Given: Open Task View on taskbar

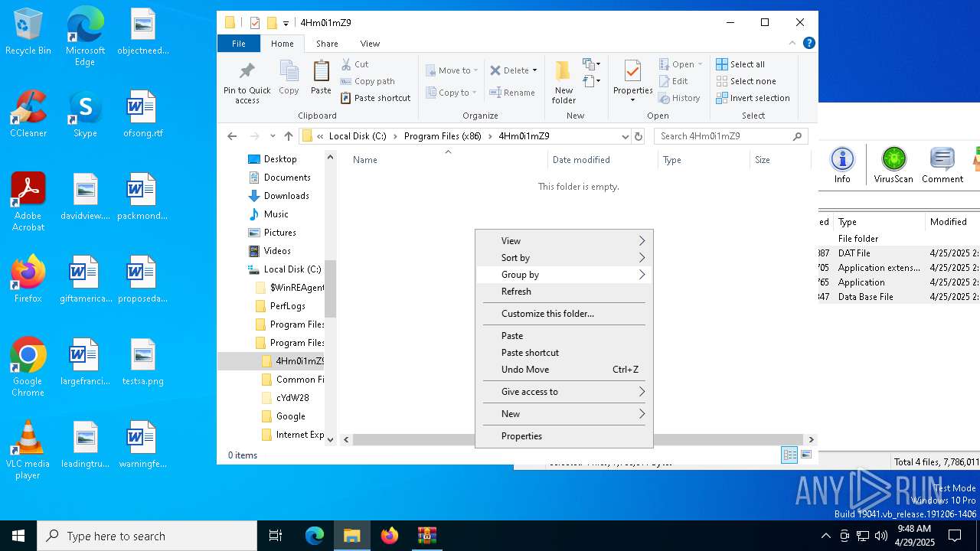Looking at the screenshot, I should tap(276, 536).
